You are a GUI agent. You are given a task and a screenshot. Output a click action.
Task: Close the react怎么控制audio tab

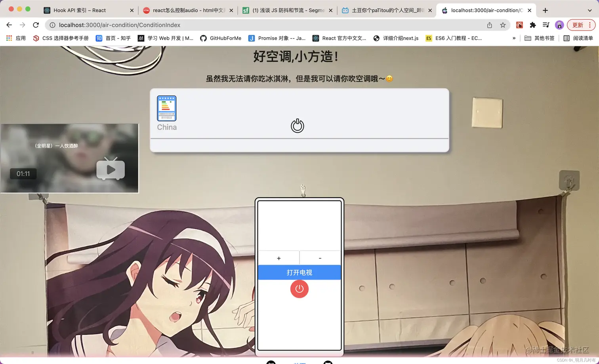pyautogui.click(x=231, y=10)
